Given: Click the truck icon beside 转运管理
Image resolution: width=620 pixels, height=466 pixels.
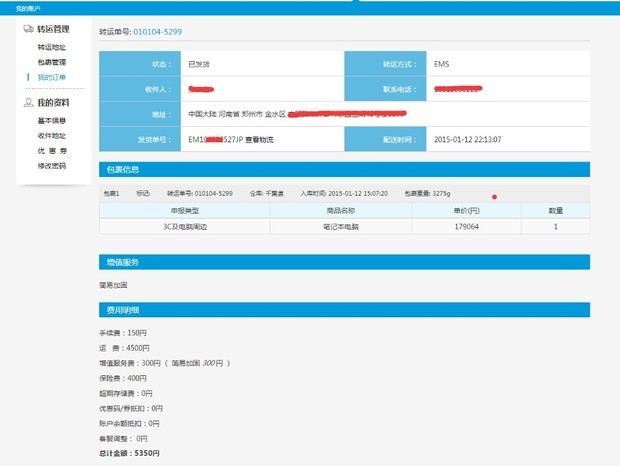Looking at the screenshot, I should click(29, 29).
